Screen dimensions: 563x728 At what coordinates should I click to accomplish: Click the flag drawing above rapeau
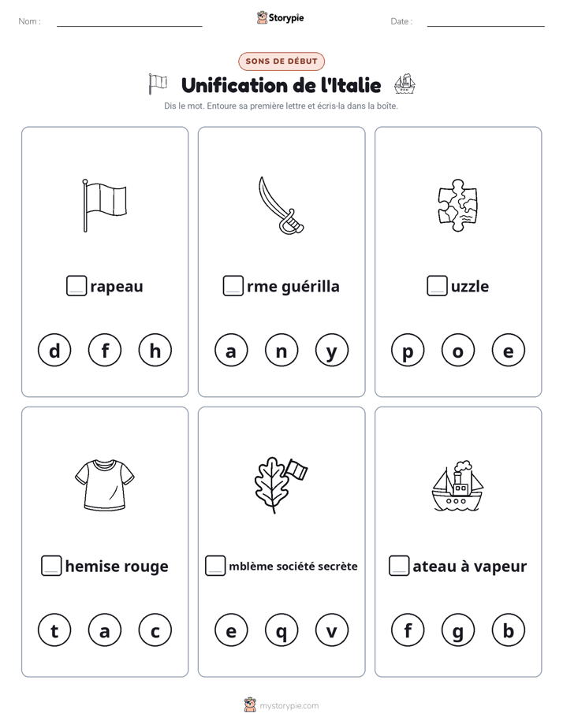[x=105, y=205]
